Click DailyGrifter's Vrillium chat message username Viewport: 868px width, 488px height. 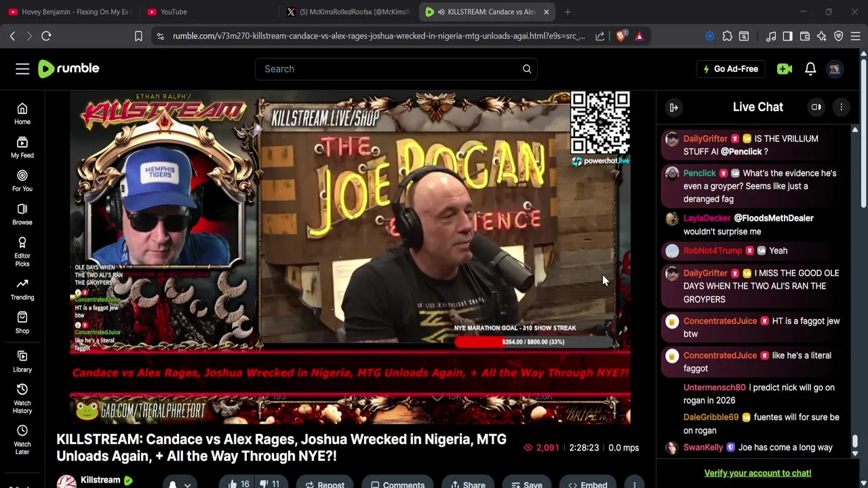(x=705, y=138)
